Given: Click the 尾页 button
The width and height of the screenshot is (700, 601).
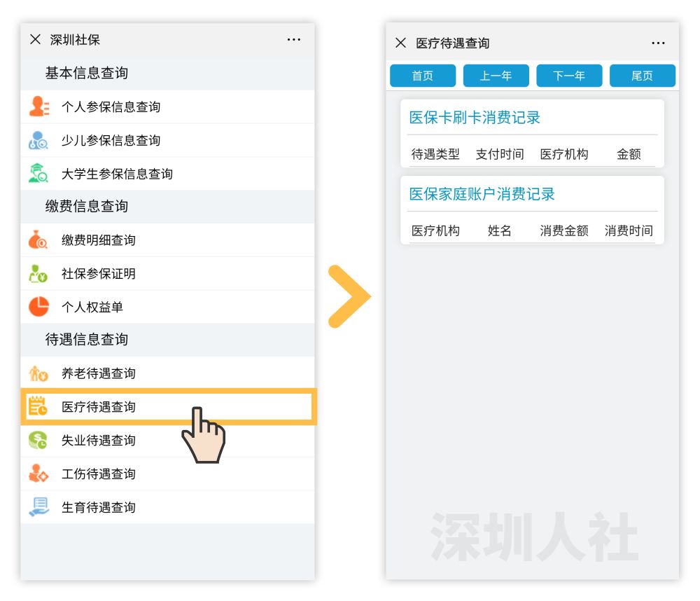Looking at the screenshot, I should pyautogui.click(x=643, y=76).
